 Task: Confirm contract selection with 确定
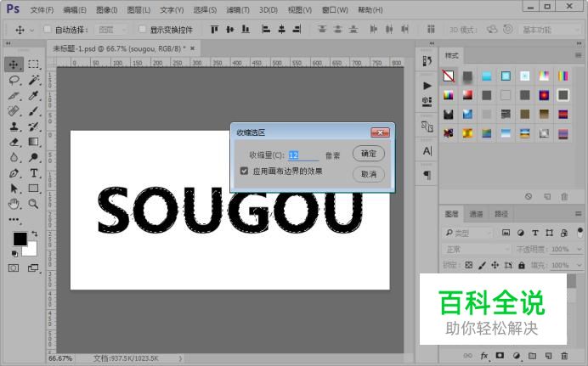pos(368,154)
